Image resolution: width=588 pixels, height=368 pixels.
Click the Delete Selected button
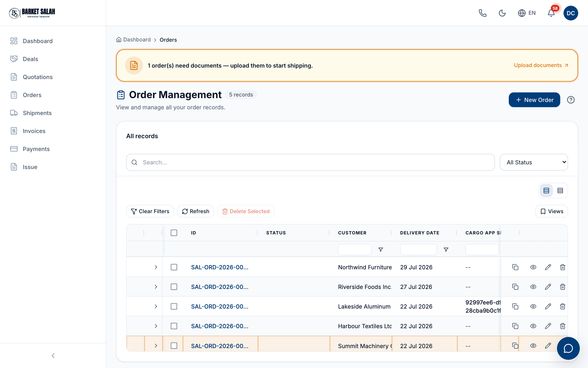pyautogui.click(x=246, y=211)
